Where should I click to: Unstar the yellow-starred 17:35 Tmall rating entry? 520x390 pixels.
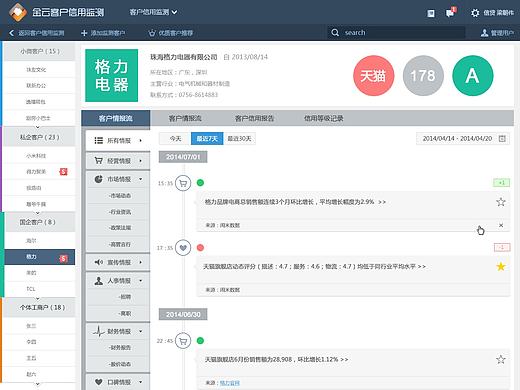[501, 266]
